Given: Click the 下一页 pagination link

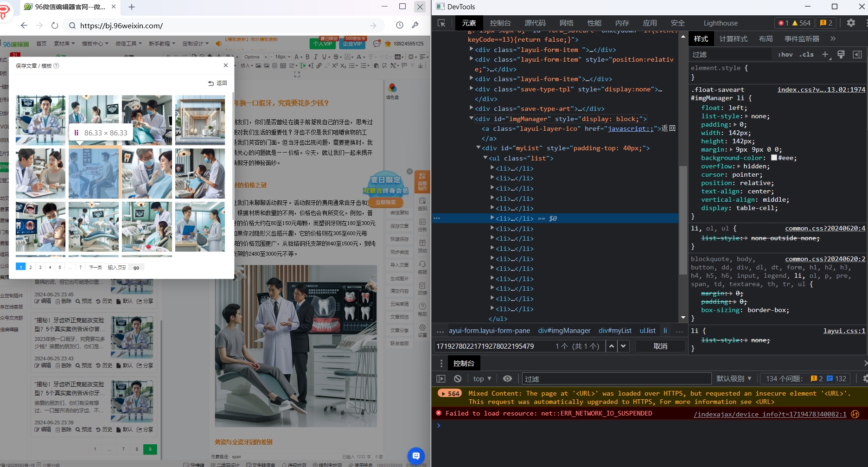Looking at the screenshot, I should point(96,268).
